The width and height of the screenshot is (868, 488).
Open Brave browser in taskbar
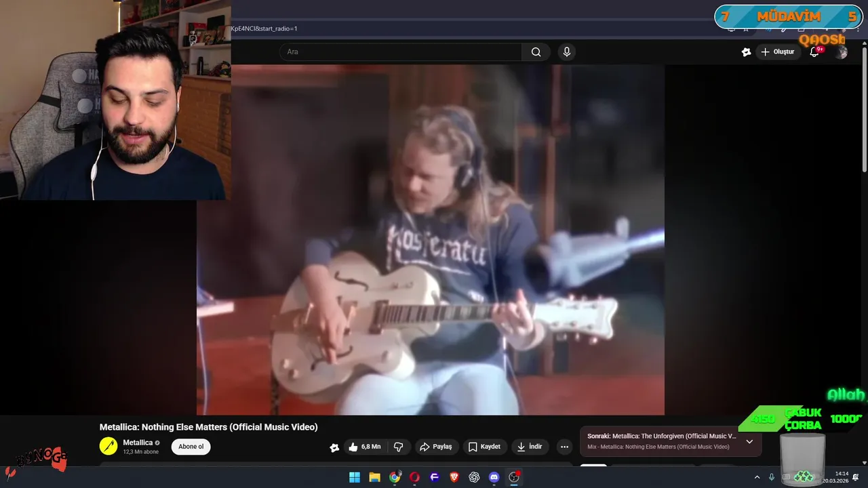point(454,477)
